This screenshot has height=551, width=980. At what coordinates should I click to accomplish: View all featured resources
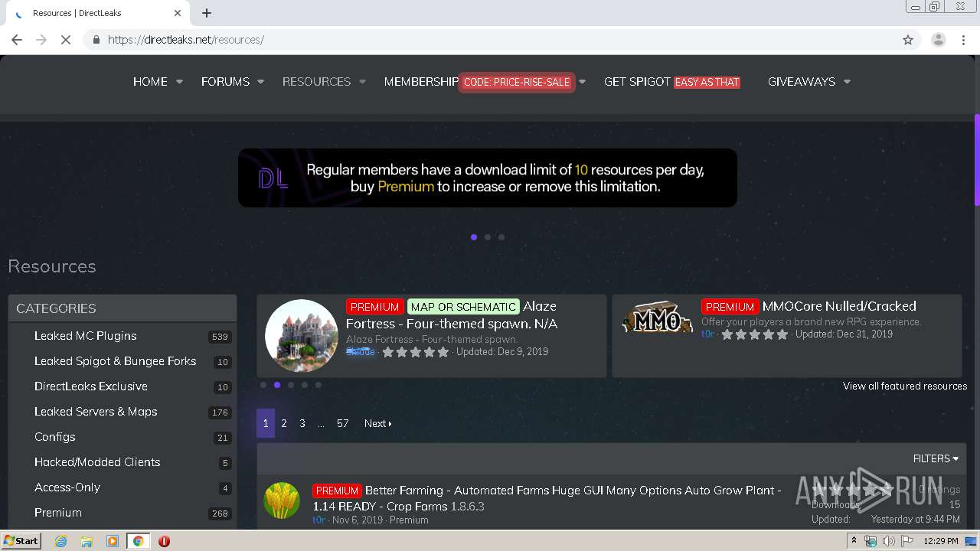[x=905, y=386]
